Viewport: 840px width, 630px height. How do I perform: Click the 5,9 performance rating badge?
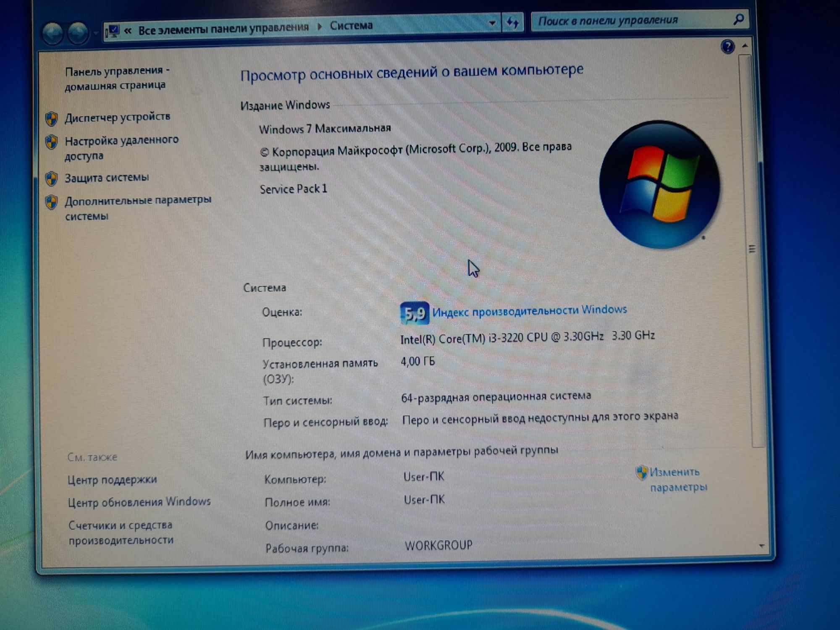click(415, 313)
